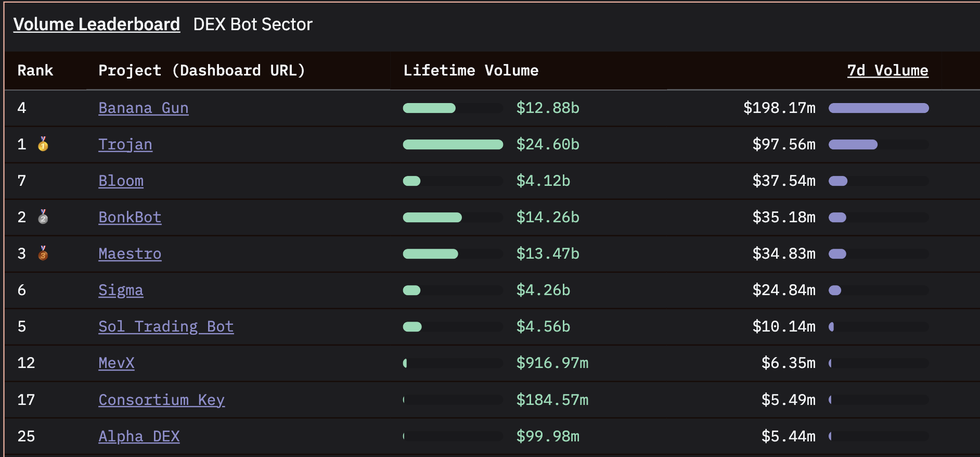Click BonkBot's green lifetime volume bar

tap(432, 217)
